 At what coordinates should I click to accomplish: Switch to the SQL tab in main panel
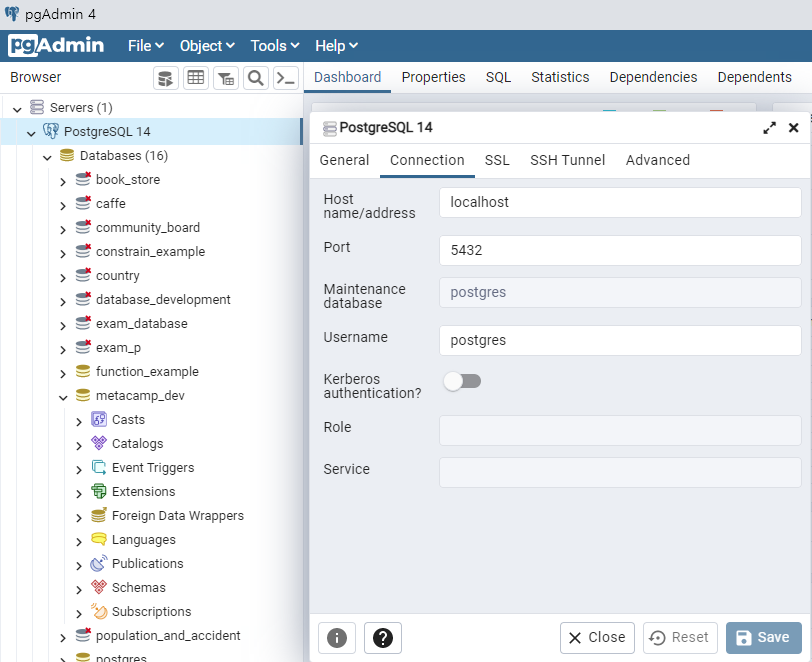click(498, 77)
